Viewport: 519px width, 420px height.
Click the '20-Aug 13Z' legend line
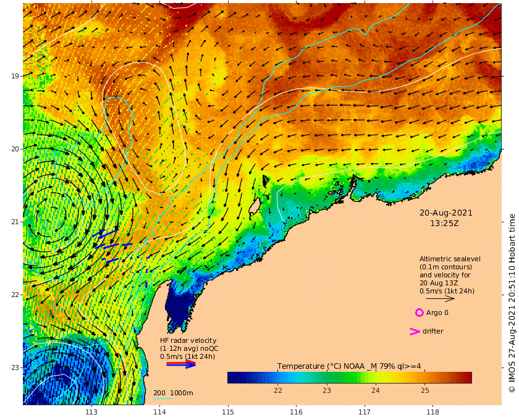click(x=439, y=283)
